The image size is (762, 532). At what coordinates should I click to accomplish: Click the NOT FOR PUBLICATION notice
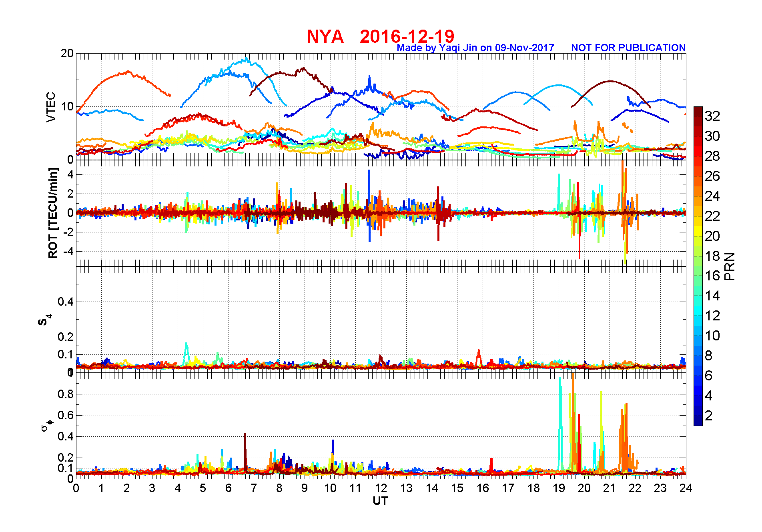(x=628, y=48)
